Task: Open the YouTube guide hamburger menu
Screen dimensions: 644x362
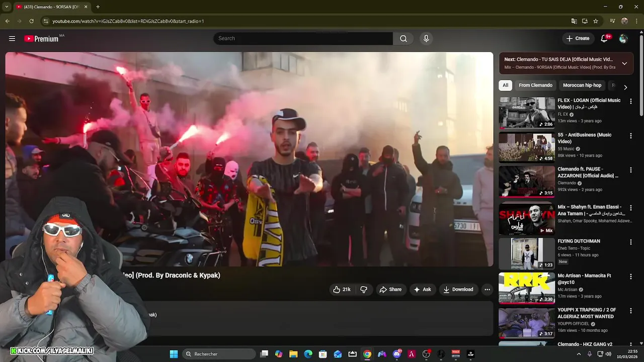Action: click(12, 39)
